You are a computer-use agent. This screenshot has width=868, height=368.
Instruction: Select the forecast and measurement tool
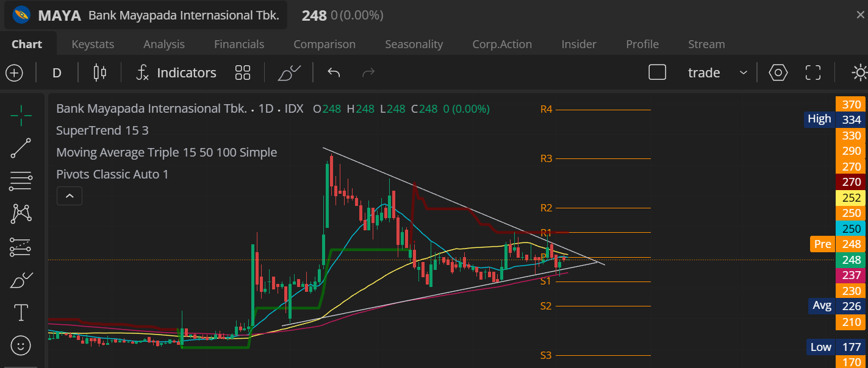point(21,247)
